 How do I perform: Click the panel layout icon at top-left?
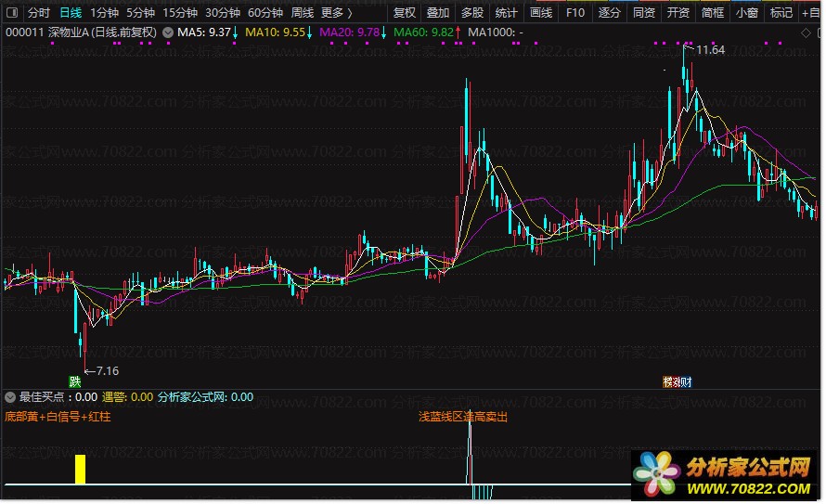12,12
